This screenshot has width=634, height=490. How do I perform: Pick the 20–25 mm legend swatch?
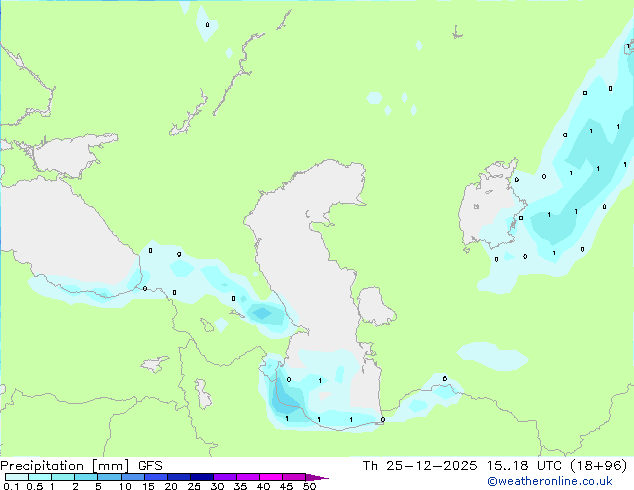pyautogui.click(x=179, y=477)
